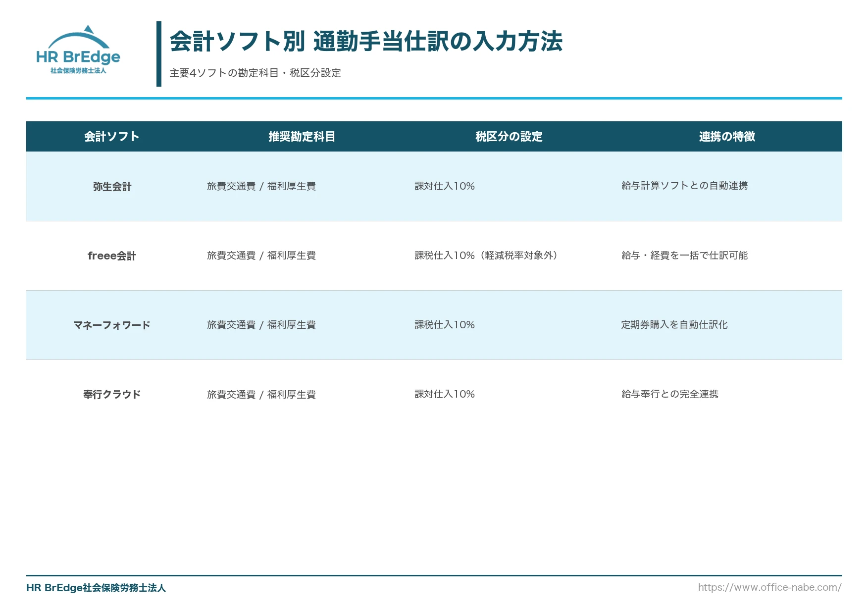
Task: Click 課対仕入10% in the 弥生会計 row
Action: [x=445, y=186]
